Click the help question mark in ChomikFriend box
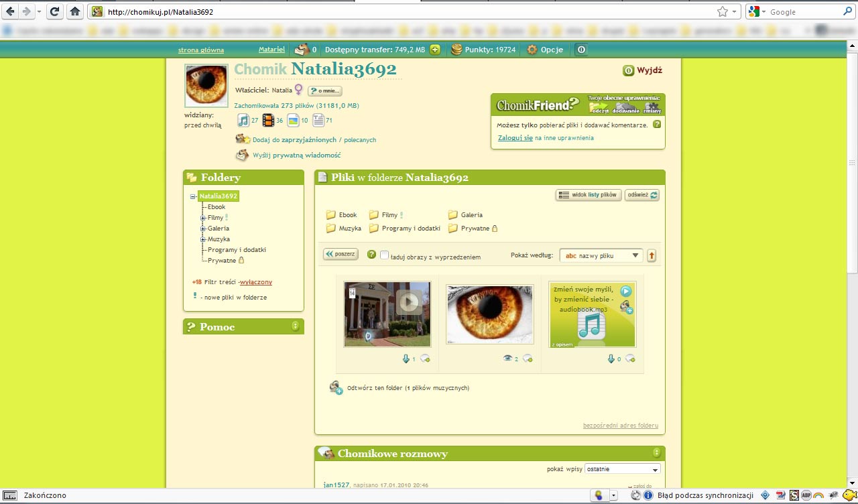Image resolution: width=858 pixels, height=504 pixels. click(x=657, y=125)
